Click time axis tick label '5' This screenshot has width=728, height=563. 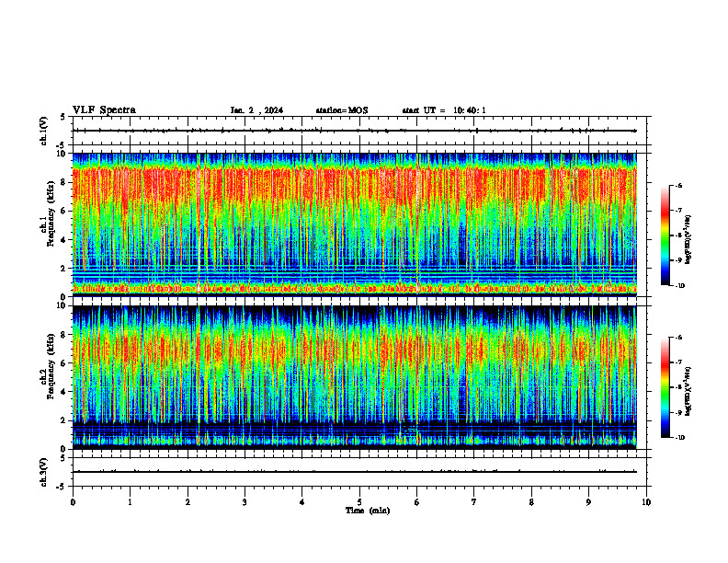(359, 502)
